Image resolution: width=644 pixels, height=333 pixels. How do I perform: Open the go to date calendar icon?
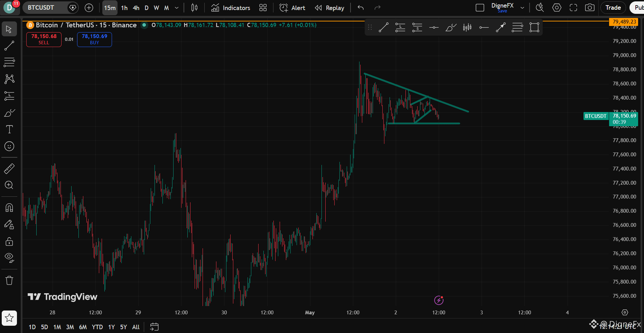pyautogui.click(x=154, y=327)
